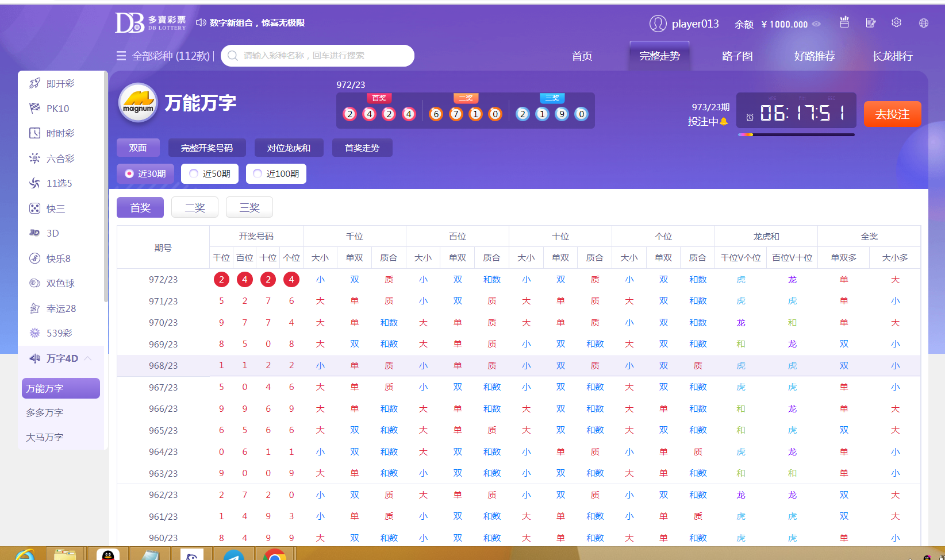
Task: Click the calendar-style icon beside the balance
Action: pyautogui.click(x=844, y=22)
